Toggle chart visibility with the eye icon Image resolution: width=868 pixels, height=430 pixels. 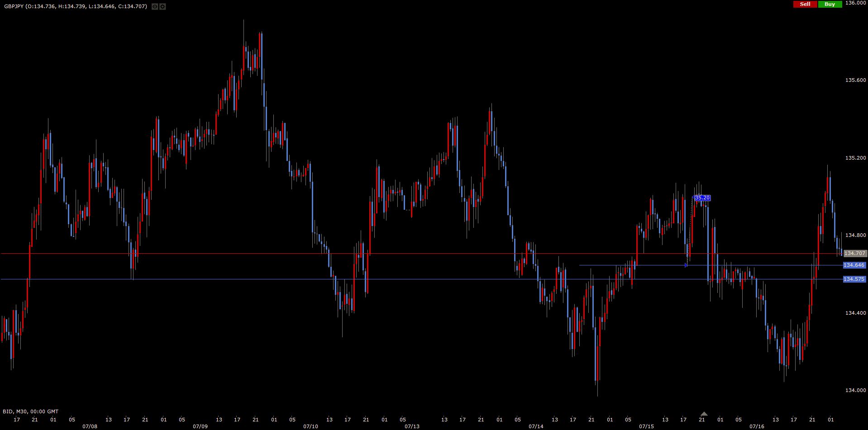(155, 7)
